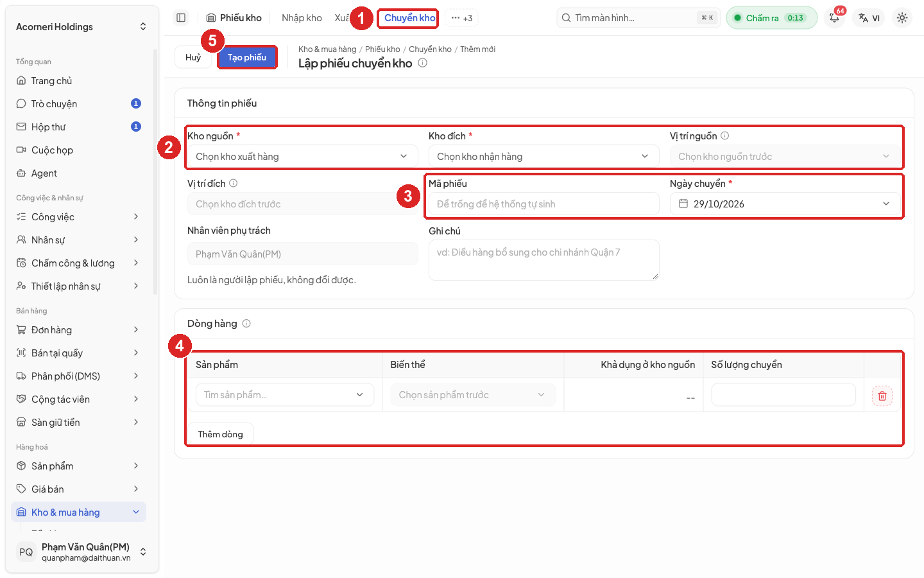
Task: Open Trang chủ in sidebar
Action: [79, 81]
